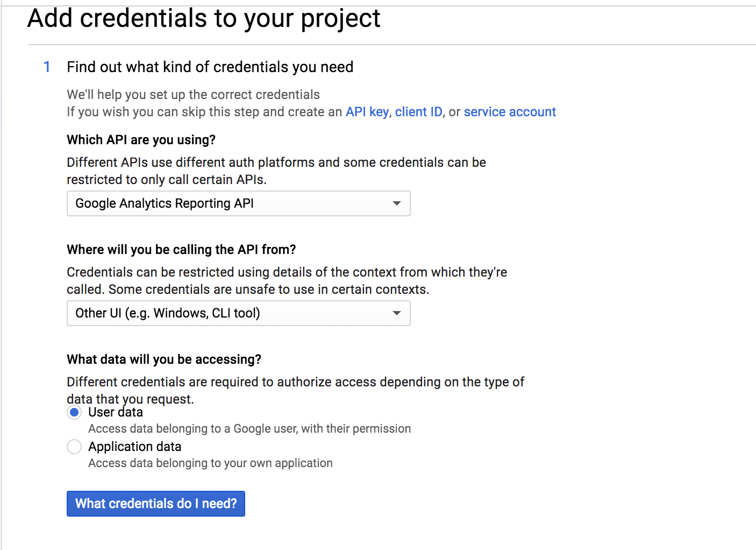
Task: Click the What data will you be accessing? heading
Action: (163, 359)
